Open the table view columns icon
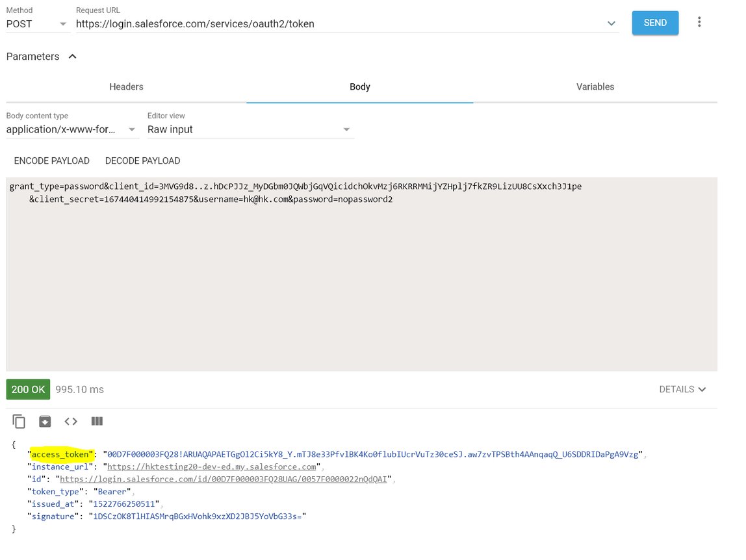This screenshot has width=746, height=560. pos(97,422)
